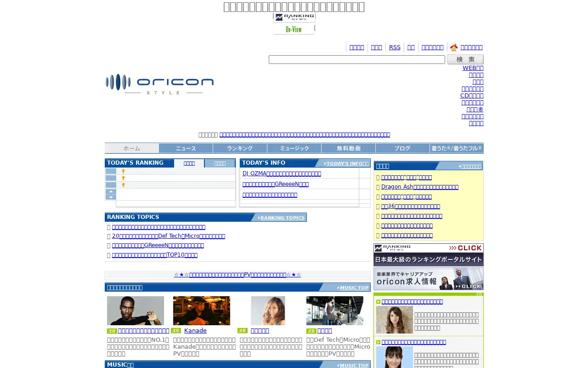The image size is (588, 368).
Task: Click the oricon STYLE logo
Action: point(159,84)
